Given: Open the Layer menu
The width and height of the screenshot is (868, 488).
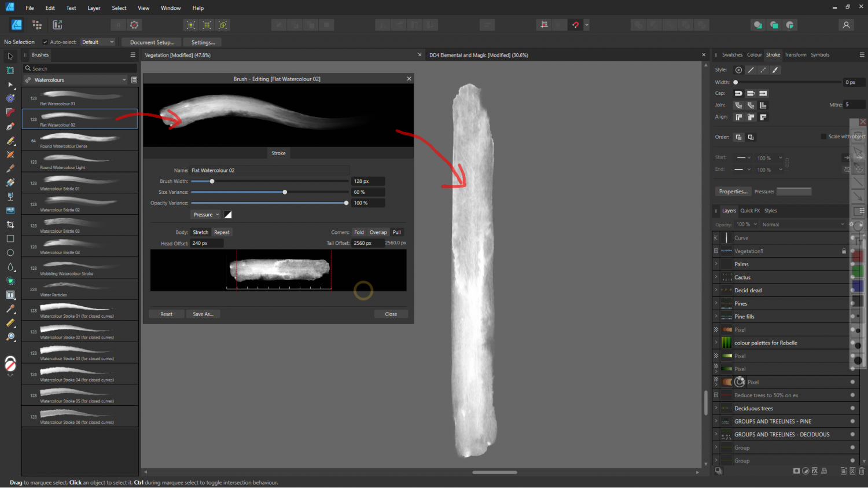Looking at the screenshot, I should click(94, 8).
